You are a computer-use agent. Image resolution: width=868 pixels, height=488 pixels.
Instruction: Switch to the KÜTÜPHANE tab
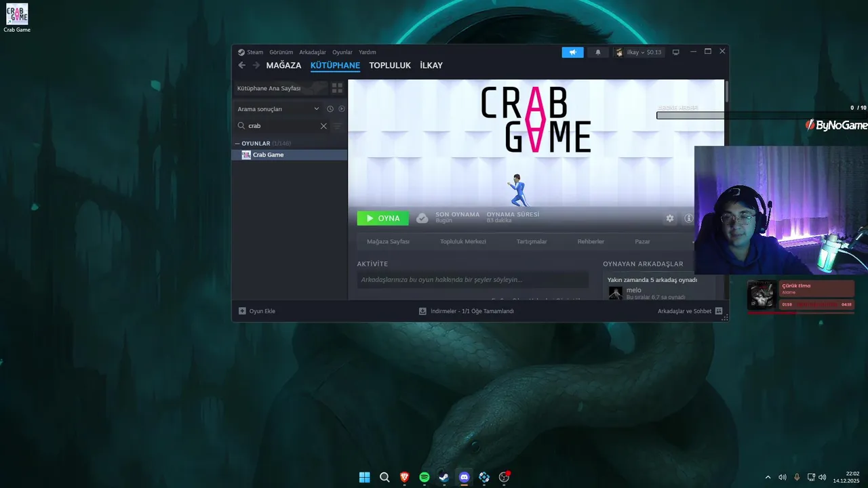tap(335, 66)
